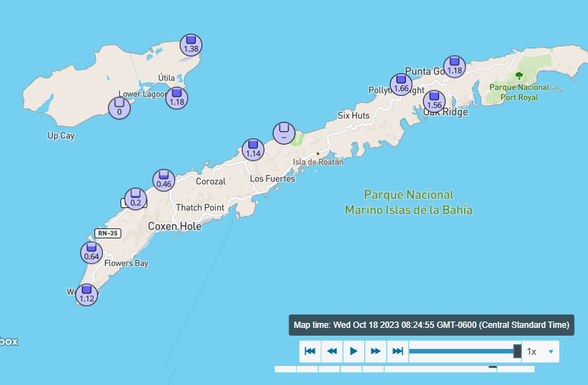The height and width of the screenshot is (385, 588).
Task: Click the Coxen Hole map label
Action: (x=174, y=226)
